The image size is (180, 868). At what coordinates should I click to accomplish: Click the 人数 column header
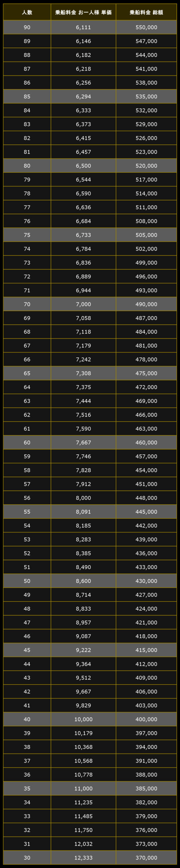(x=27, y=12)
